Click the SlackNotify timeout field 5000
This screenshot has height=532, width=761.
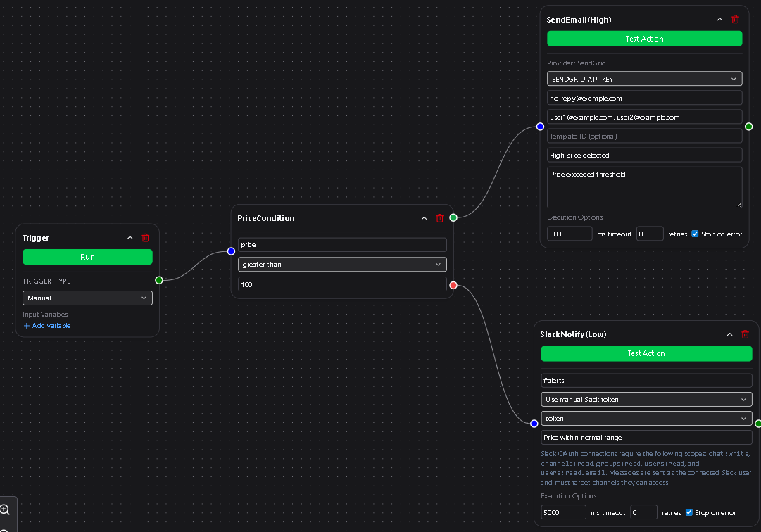[563, 512]
